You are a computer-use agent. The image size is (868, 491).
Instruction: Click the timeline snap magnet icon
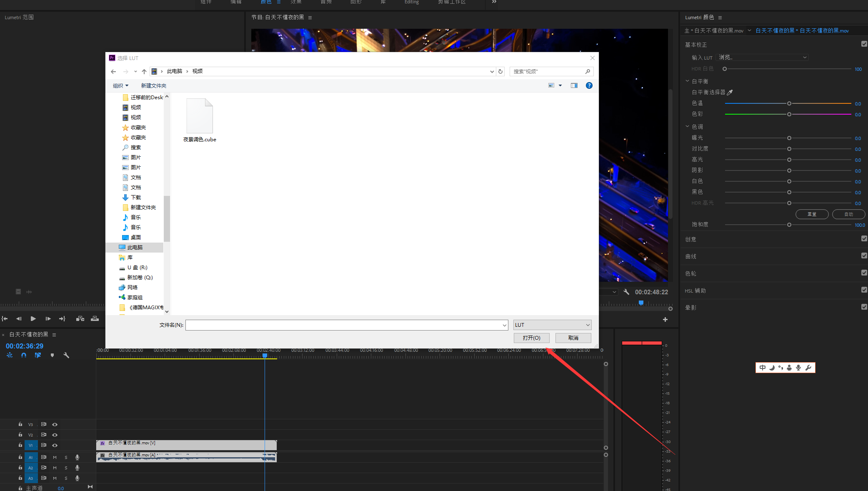[24, 355]
